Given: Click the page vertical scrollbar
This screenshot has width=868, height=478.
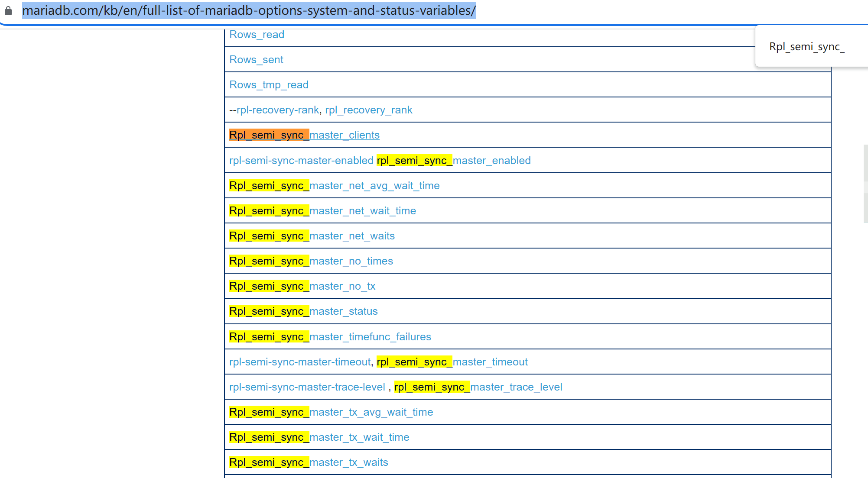Looking at the screenshot, I should 865,184.
